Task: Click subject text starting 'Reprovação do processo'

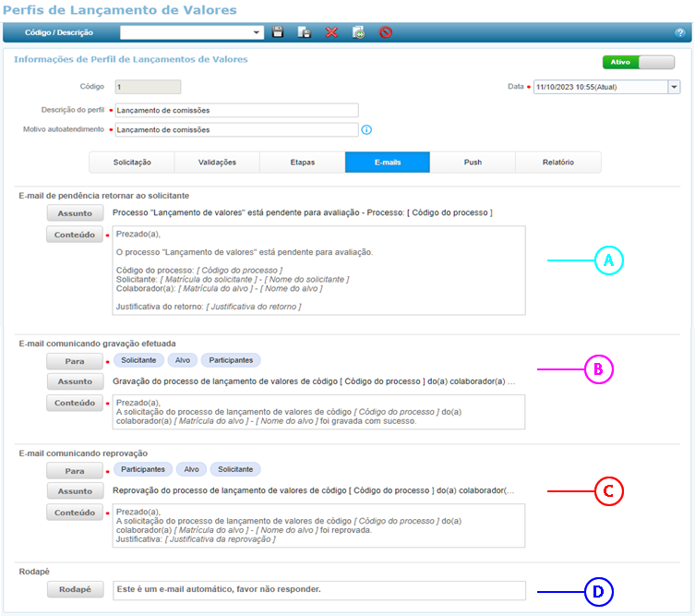Action: 314,490
